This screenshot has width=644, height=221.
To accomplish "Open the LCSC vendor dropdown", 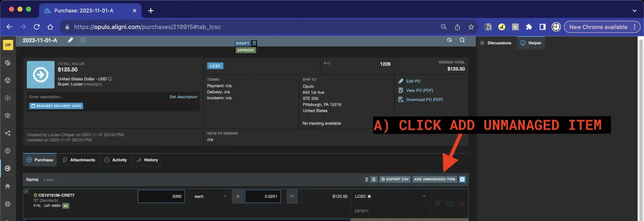I will click(x=390, y=196).
